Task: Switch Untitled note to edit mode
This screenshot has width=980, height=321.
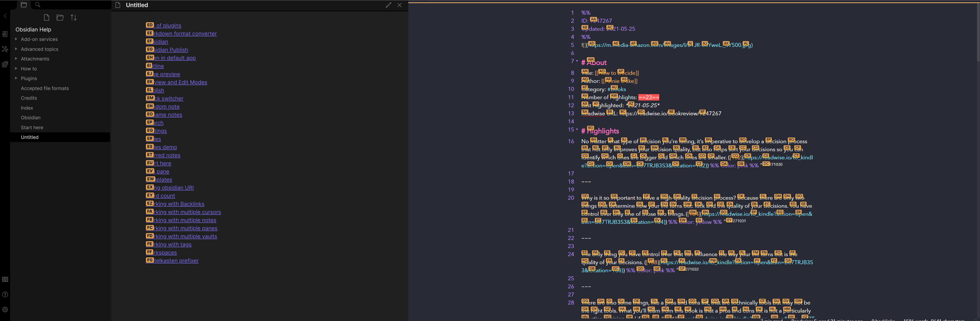Action: (388, 5)
